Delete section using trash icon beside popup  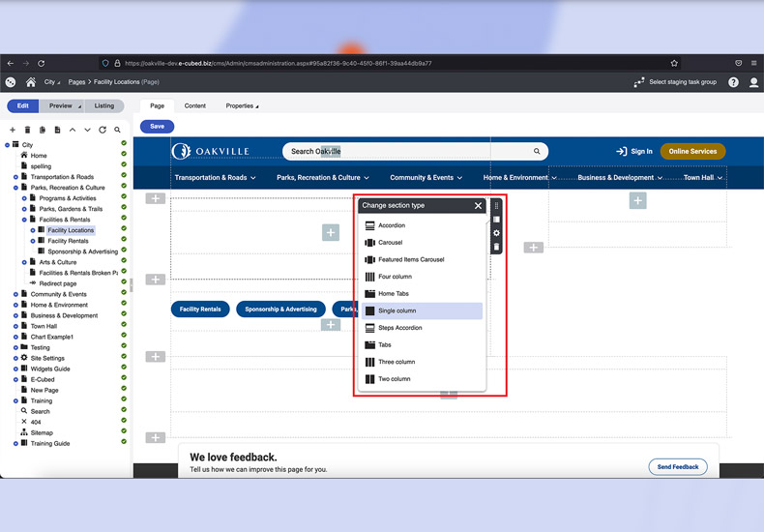pyautogui.click(x=496, y=247)
